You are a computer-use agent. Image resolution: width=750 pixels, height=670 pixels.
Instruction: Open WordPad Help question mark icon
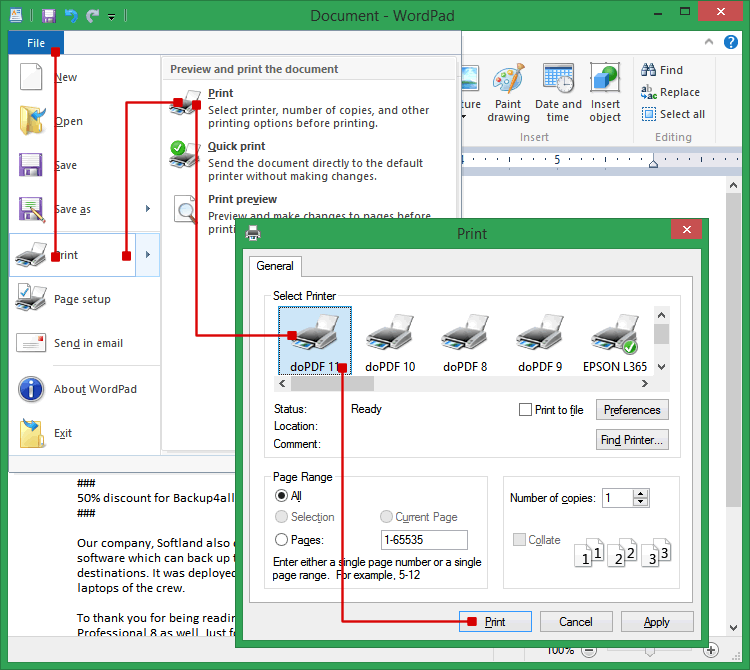(730, 42)
